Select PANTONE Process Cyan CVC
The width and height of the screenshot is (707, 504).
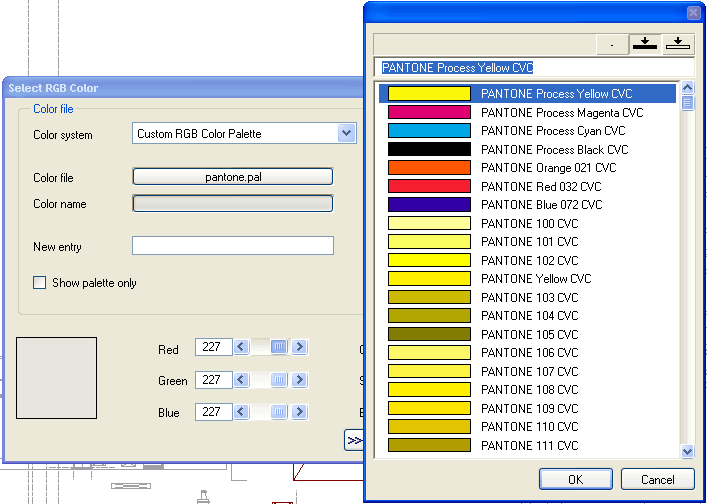click(x=527, y=131)
